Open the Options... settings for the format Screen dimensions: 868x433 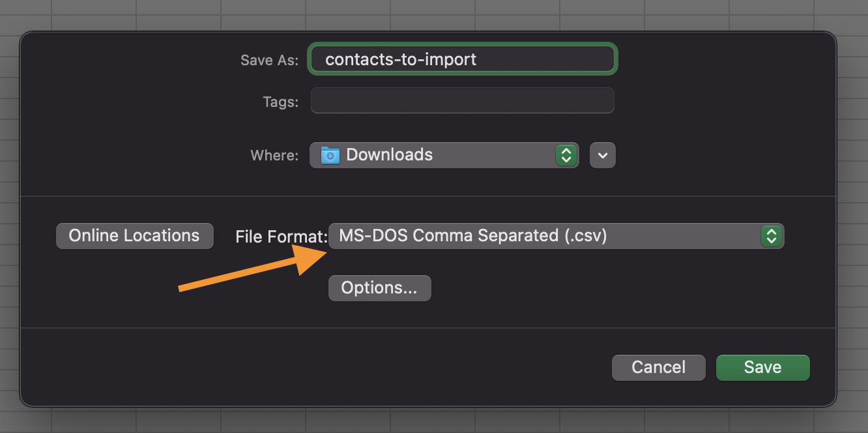click(380, 288)
